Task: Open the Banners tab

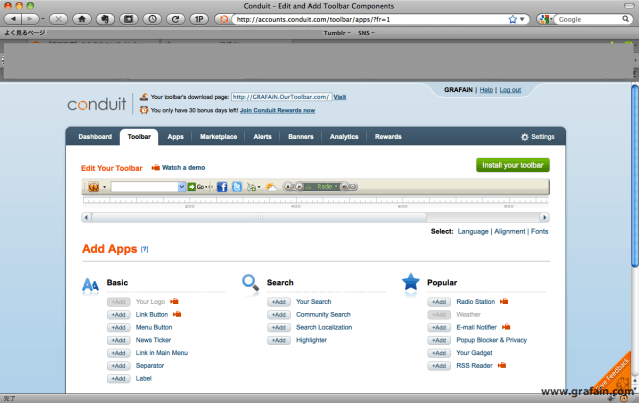Action: 301,137
